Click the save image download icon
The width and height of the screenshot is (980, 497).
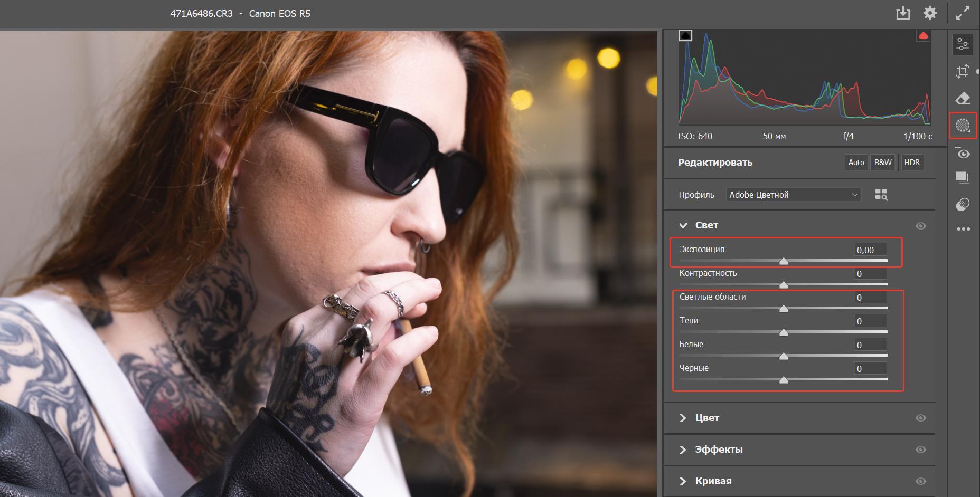pyautogui.click(x=903, y=13)
